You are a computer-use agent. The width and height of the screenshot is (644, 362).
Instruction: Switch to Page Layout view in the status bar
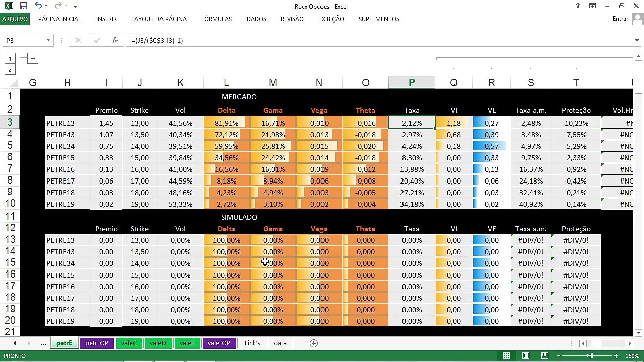click(525, 356)
